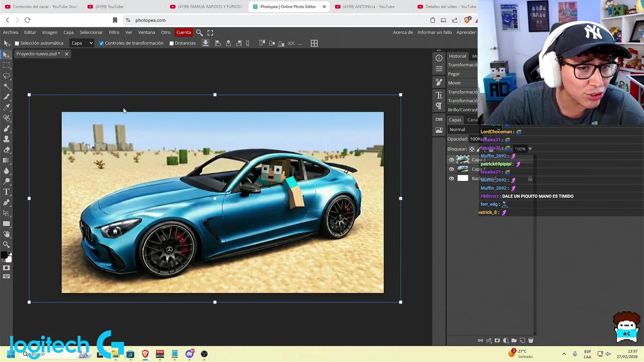Open the Filtro menu
This screenshot has height=362, width=644.
pyautogui.click(x=114, y=32)
